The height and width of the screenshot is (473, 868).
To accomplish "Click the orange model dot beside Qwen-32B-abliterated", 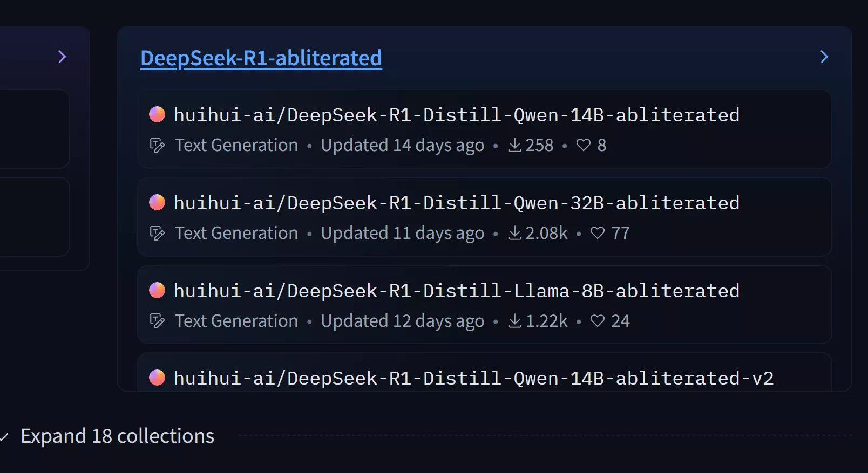I will [x=157, y=202].
